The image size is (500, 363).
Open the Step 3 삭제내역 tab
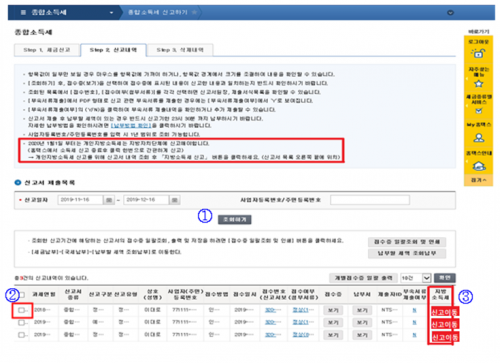click(180, 50)
